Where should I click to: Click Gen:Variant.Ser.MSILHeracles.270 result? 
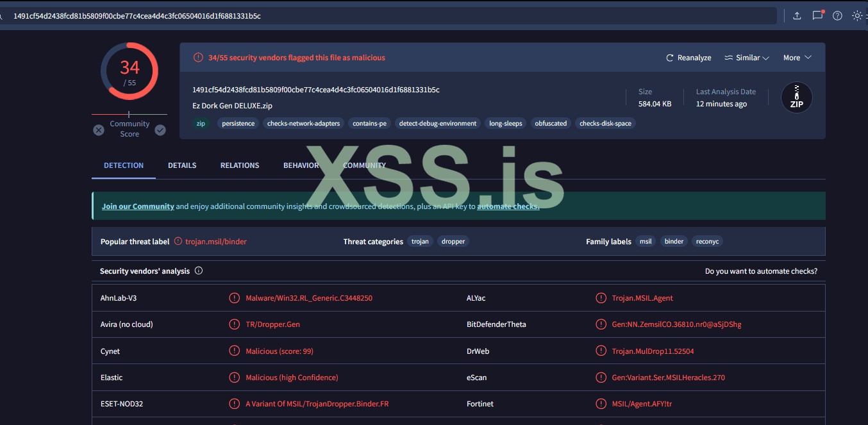(x=668, y=378)
